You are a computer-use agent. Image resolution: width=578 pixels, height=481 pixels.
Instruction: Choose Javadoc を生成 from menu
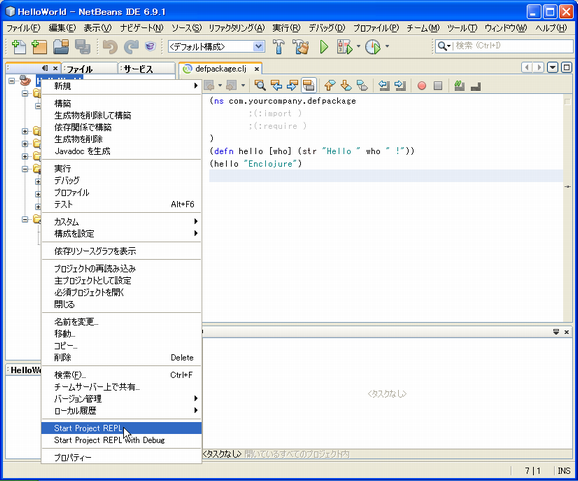pos(122,151)
